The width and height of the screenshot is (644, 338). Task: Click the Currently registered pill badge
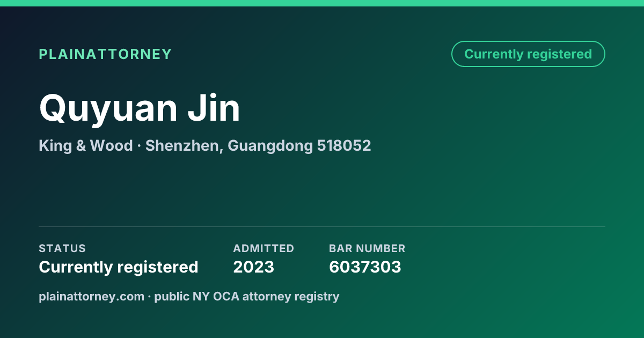click(528, 54)
